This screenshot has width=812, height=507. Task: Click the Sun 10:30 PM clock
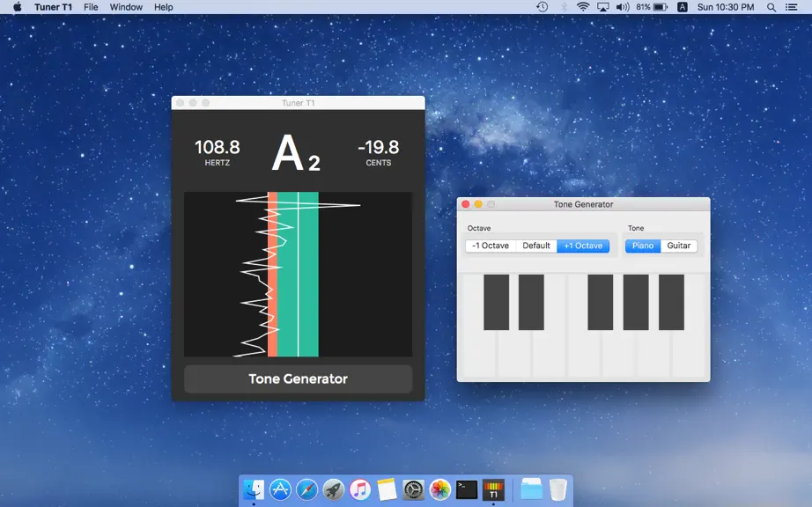click(x=725, y=7)
